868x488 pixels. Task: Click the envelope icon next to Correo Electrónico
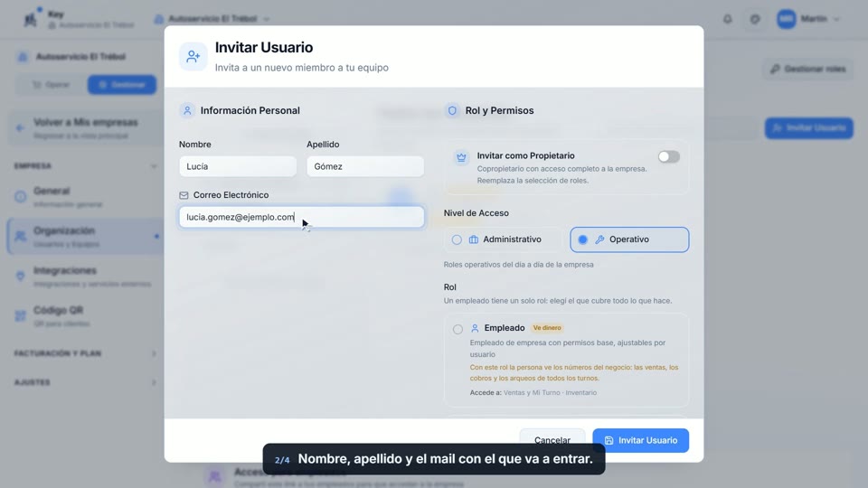point(184,195)
